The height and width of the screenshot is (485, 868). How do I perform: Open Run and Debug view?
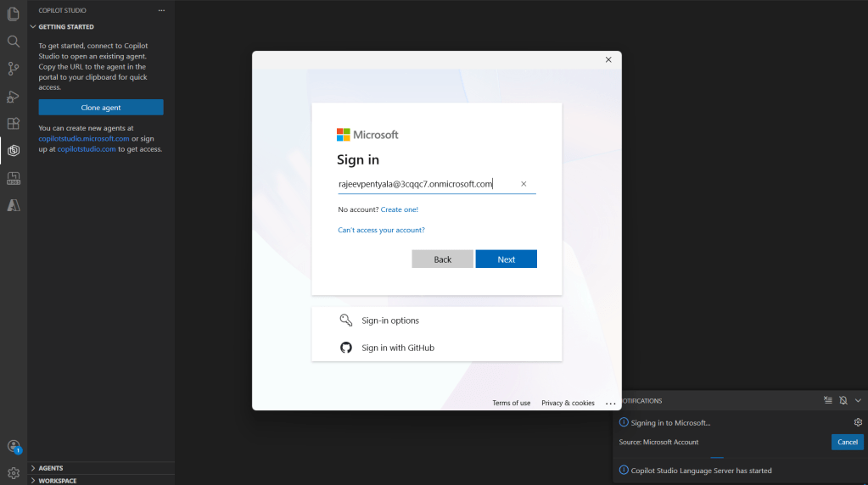tap(14, 96)
